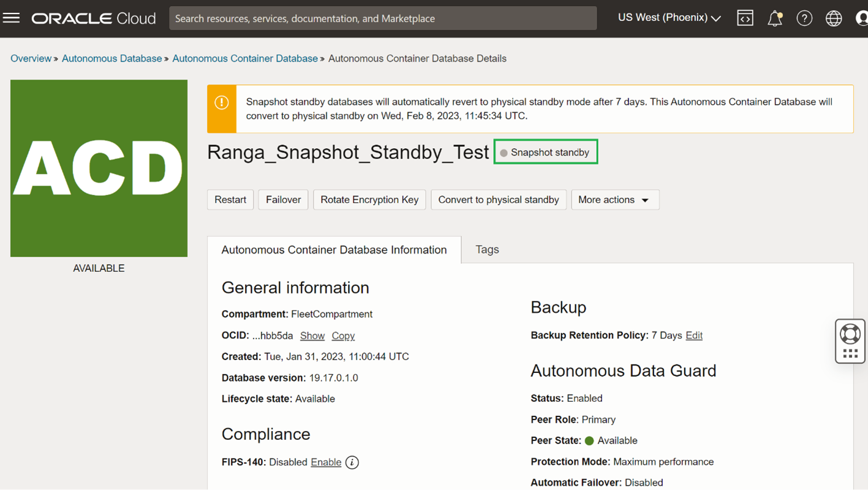Navigate to Autonomous Database via breadcrumb
Viewport: 868px width, 490px height.
(x=111, y=58)
